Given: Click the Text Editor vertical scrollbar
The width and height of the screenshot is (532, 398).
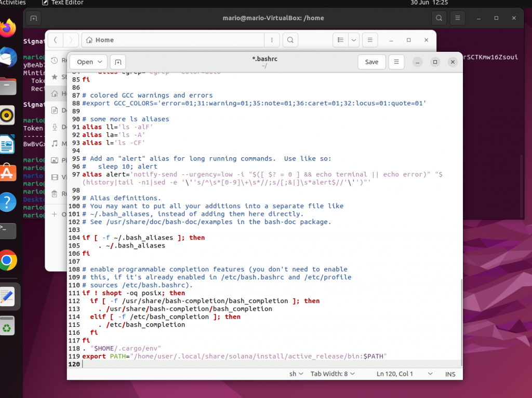Looking at the screenshot, I should [461, 322].
